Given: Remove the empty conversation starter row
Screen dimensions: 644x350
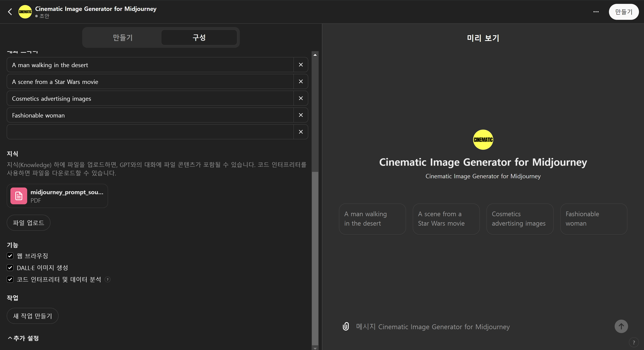Looking at the screenshot, I should click(x=301, y=132).
